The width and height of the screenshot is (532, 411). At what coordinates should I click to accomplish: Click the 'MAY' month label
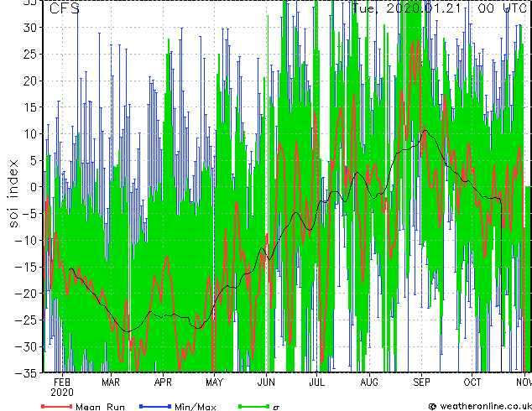[214, 382]
